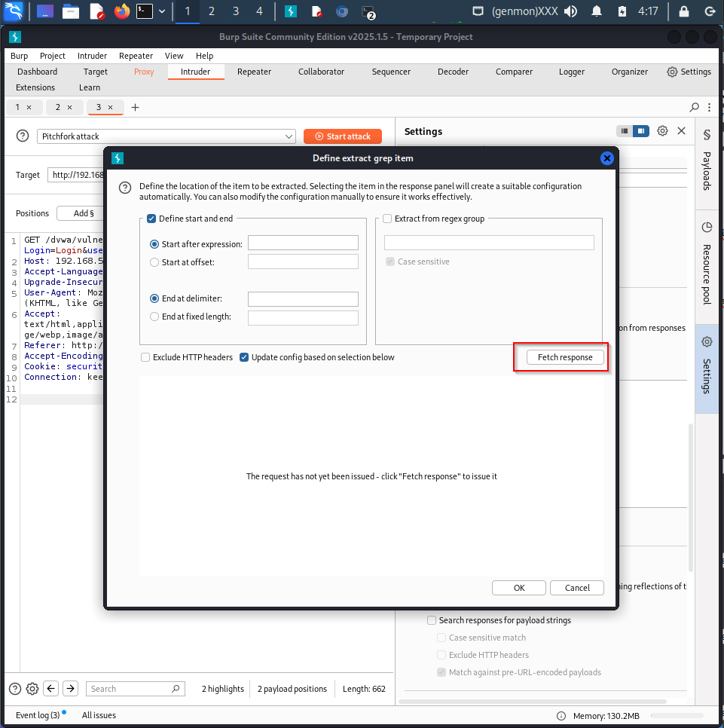Confirm the dialog with the OK button
Screen dimensions: 724x728
(x=519, y=588)
